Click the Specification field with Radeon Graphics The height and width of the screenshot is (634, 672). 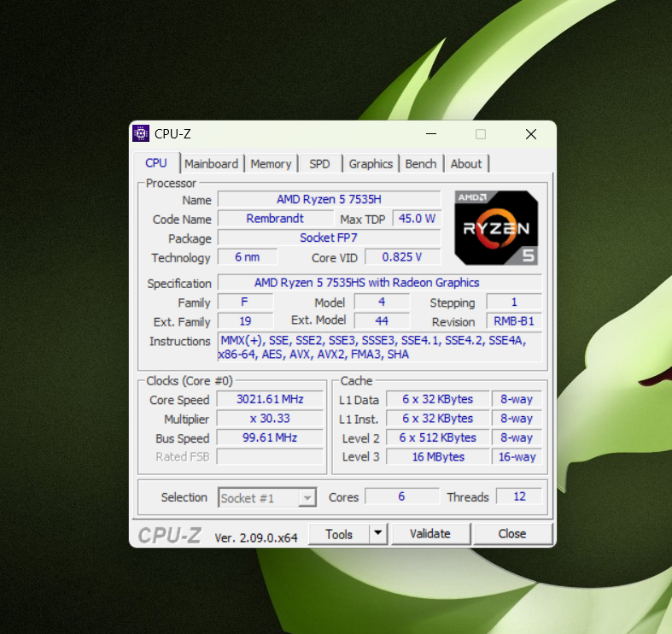coord(380,283)
